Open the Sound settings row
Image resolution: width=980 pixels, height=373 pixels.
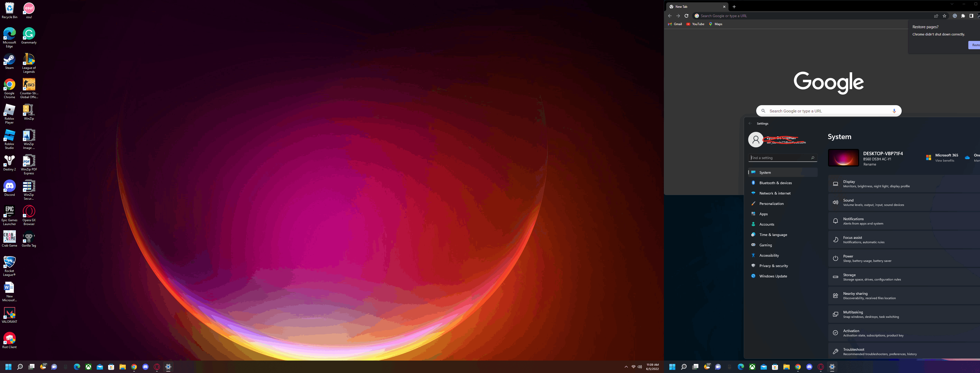click(904, 203)
